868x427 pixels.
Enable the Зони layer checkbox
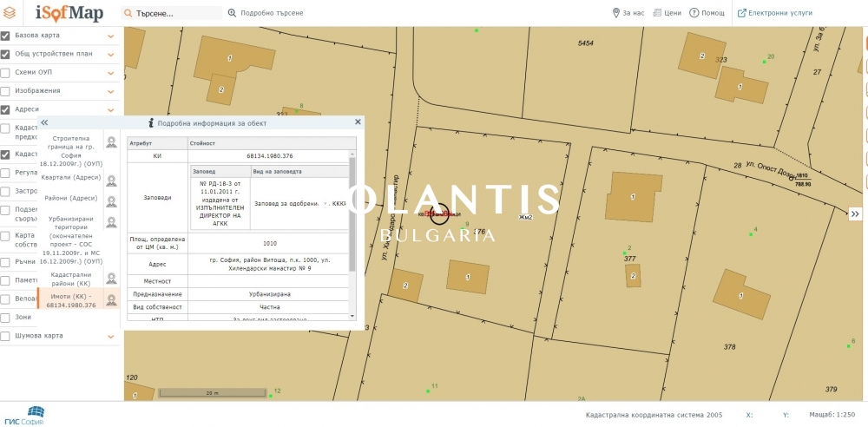pos(5,318)
